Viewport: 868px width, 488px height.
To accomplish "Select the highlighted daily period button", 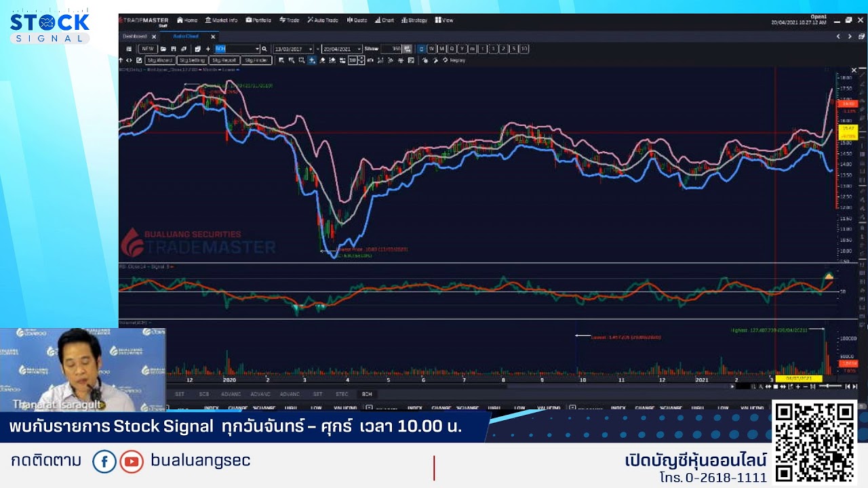I will [x=422, y=49].
